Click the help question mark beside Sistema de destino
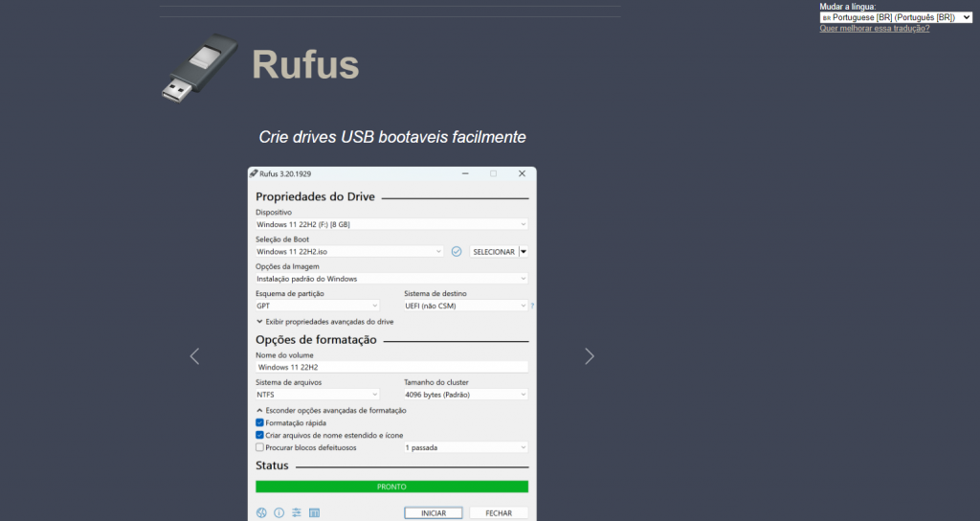The image size is (980, 521). pos(532,306)
